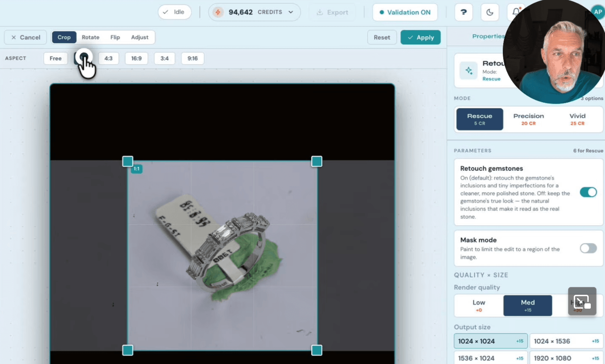The width and height of the screenshot is (605, 364).
Task: Click the Idle status indicator
Action: [174, 12]
